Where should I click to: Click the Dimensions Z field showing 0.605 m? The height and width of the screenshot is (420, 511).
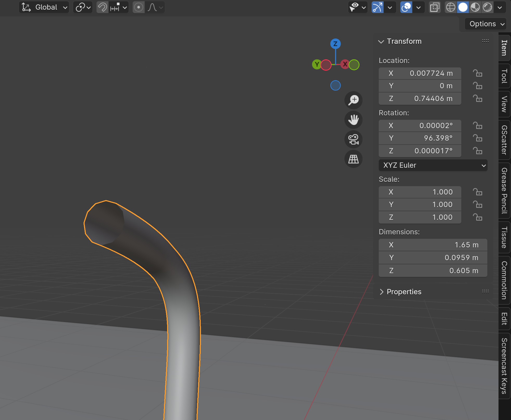pos(433,271)
